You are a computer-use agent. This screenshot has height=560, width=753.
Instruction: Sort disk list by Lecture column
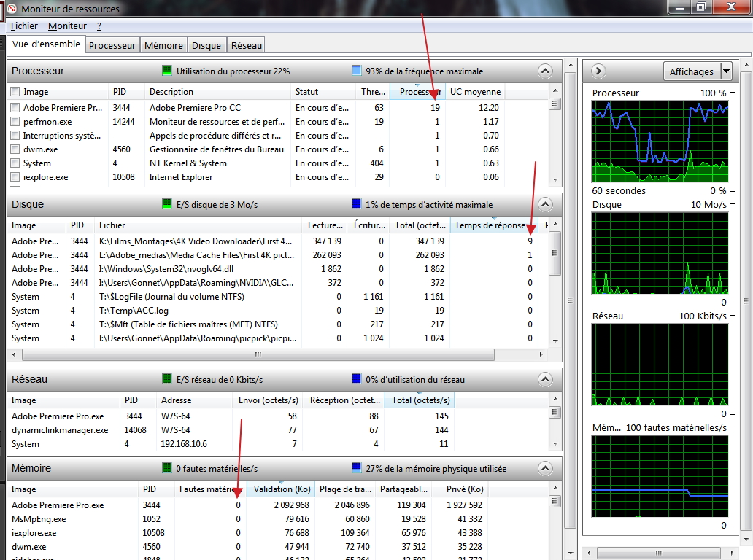(325, 225)
